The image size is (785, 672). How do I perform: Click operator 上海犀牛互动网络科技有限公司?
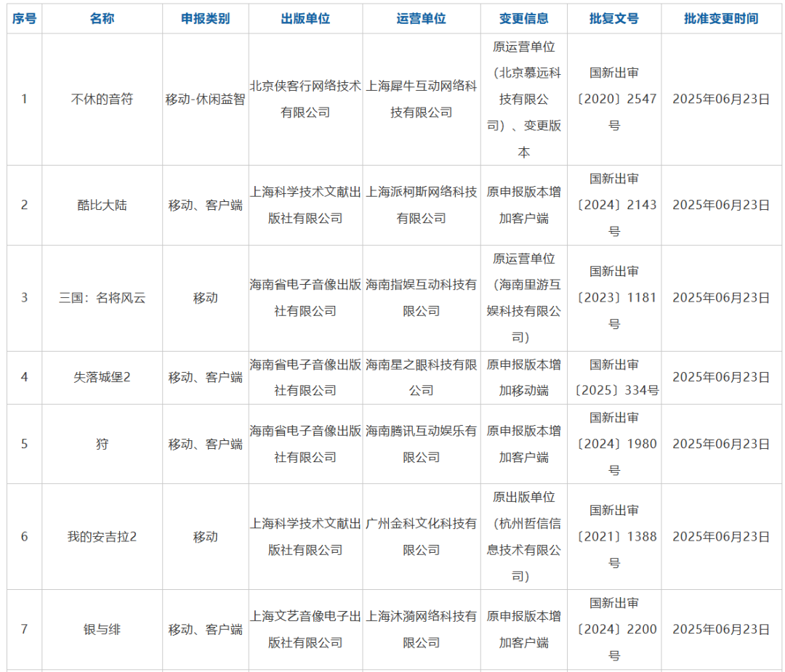421,99
